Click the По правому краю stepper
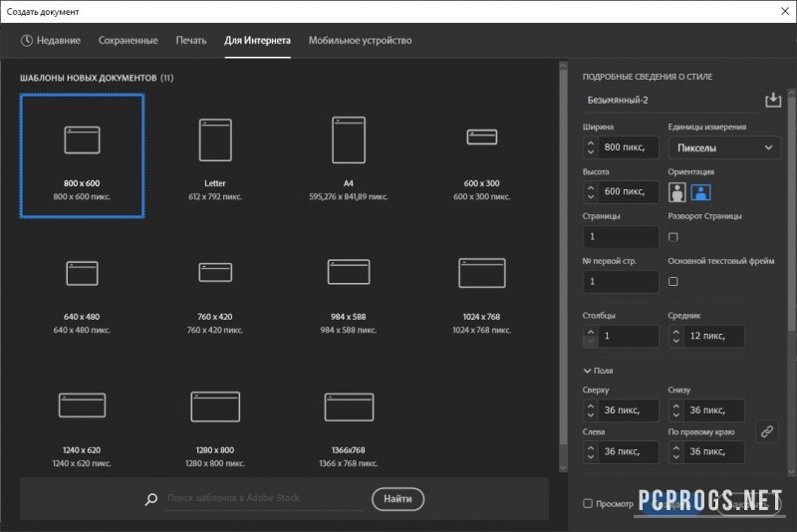This screenshot has width=797, height=532. coord(675,451)
